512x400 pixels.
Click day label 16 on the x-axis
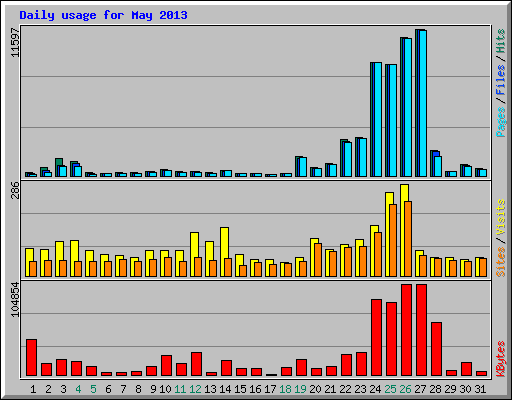tap(255, 389)
